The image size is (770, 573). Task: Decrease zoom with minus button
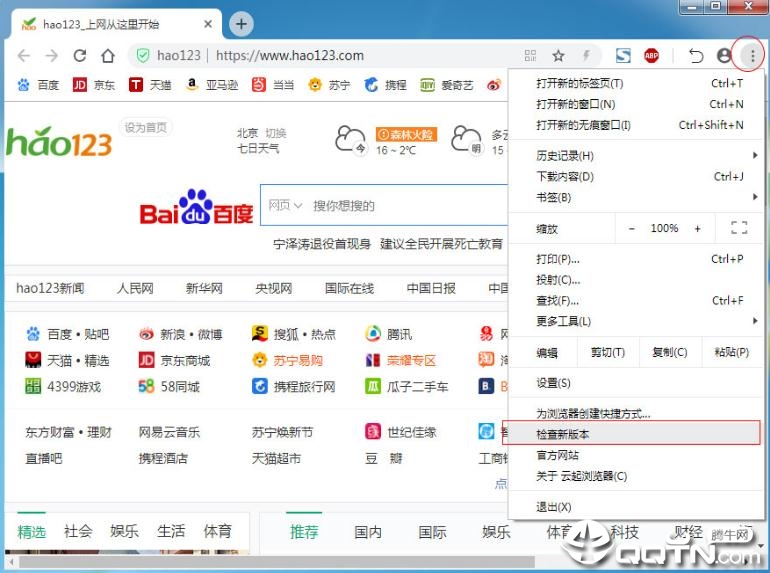pos(632,228)
